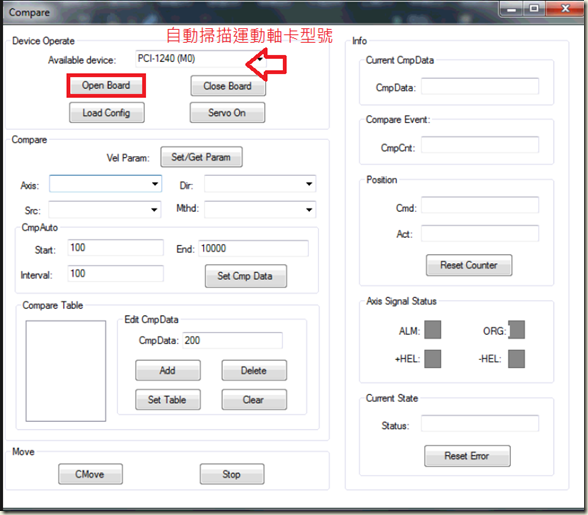
Task: Focus the CmpAuto Start field
Action: [x=116, y=248]
